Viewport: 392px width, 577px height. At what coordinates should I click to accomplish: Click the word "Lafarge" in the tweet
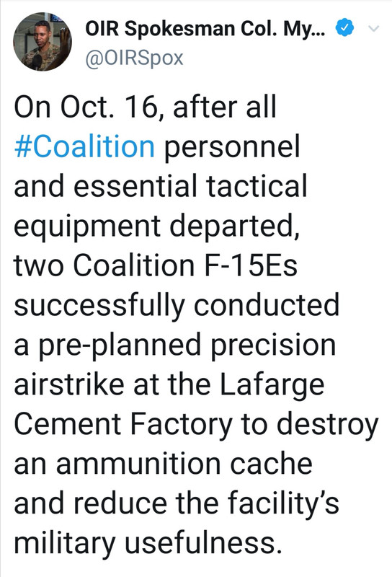272,386
